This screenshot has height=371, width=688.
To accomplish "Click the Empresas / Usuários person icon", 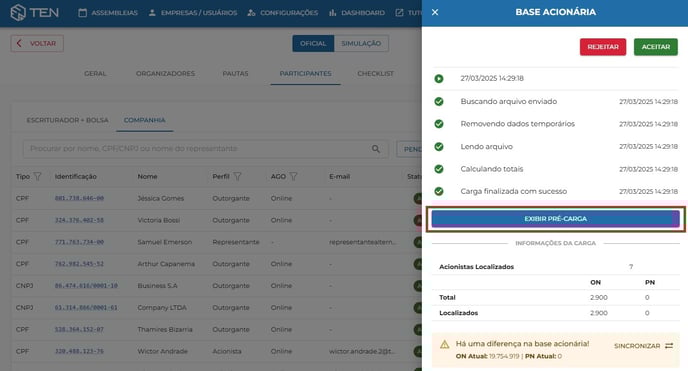I will click(x=152, y=13).
